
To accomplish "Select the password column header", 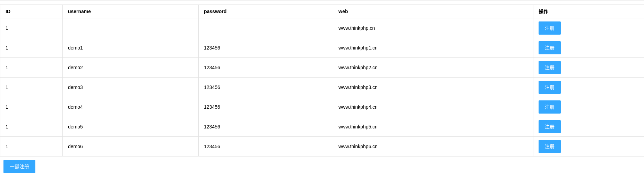I will 266,11.
